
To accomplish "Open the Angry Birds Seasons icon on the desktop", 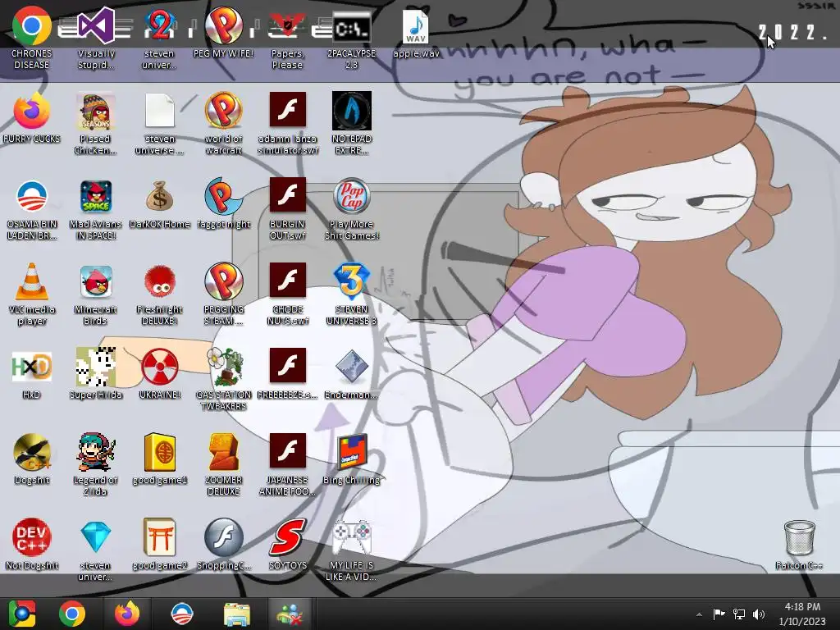I will (x=96, y=123).
